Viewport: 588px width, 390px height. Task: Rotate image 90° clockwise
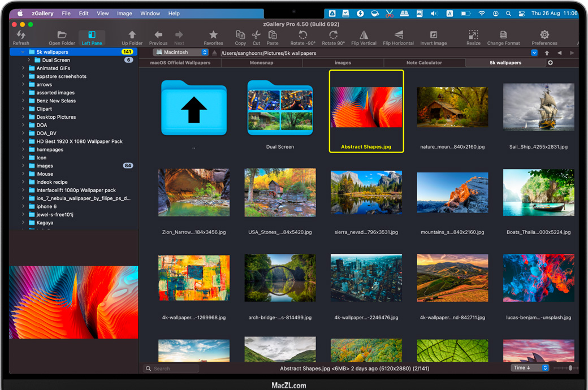point(333,35)
